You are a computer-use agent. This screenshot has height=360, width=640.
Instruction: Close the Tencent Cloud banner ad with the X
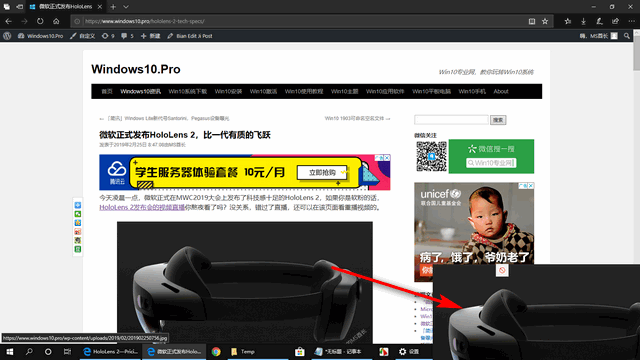click(x=387, y=158)
